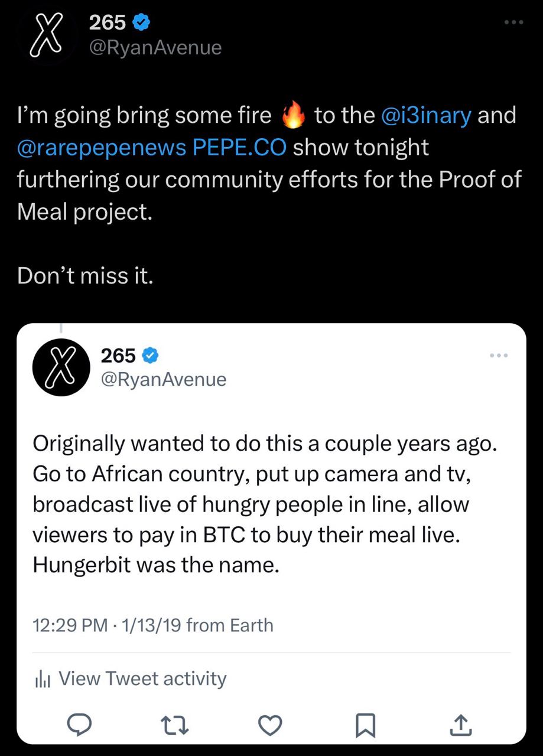Open the reply icon on quoted tweet
Screen dimensions: 543x756
click(x=79, y=724)
